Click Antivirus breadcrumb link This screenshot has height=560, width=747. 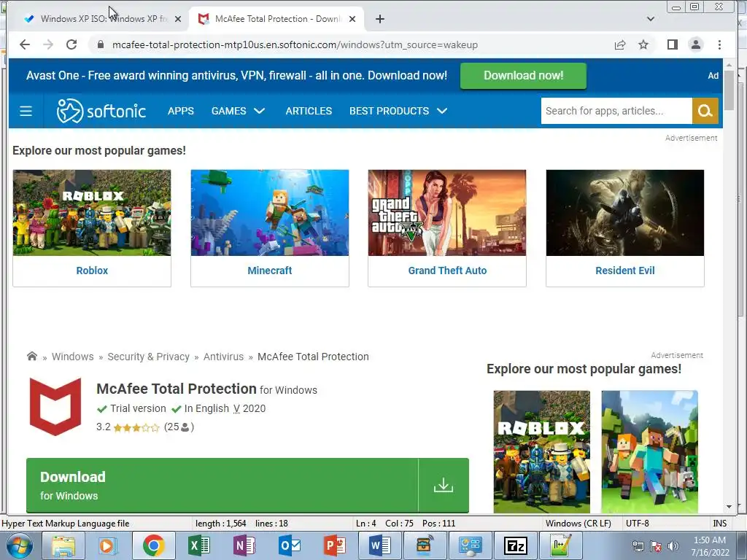pyautogui.click(x=223, y=357)
